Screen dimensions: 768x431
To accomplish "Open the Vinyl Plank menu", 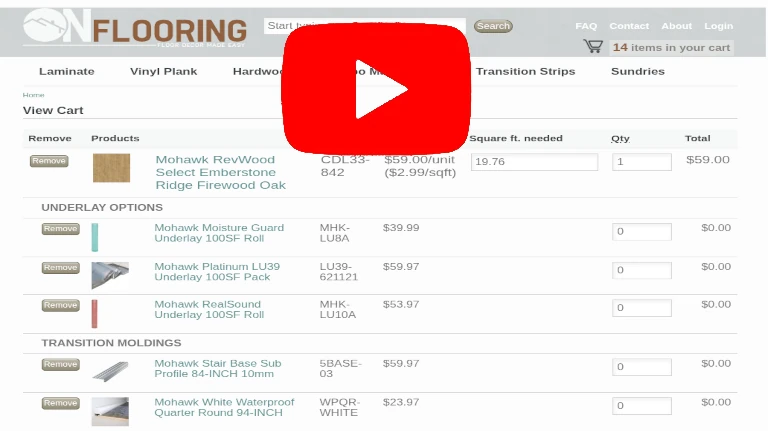I will coord(164,72).
